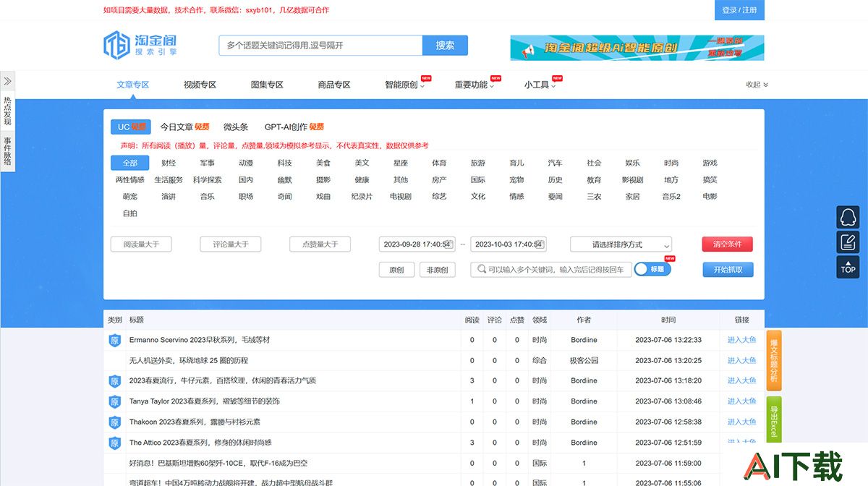Open 进入大鱼 link for Ermanno Scervino row
Screen dimensions: 868x486
(x=741, y=340)
